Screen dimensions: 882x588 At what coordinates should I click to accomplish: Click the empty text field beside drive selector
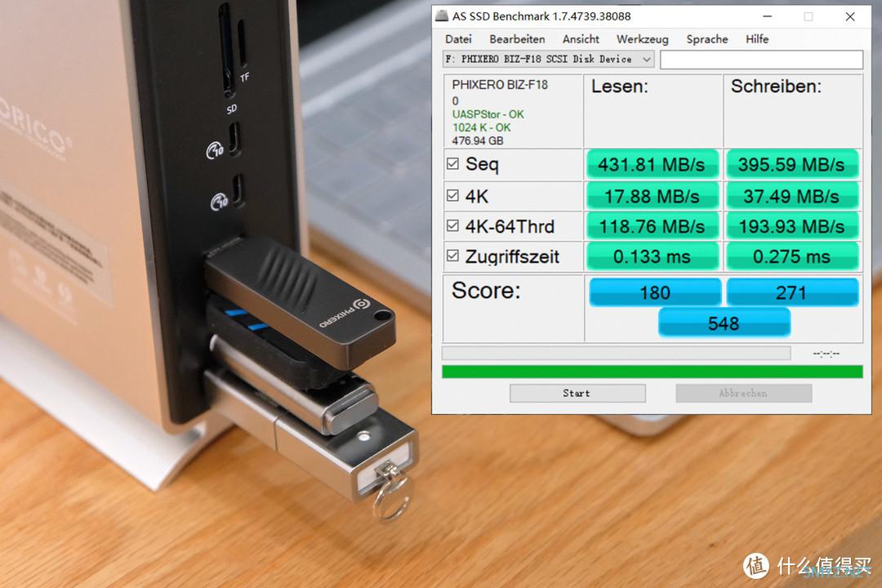tap(761, 60)
